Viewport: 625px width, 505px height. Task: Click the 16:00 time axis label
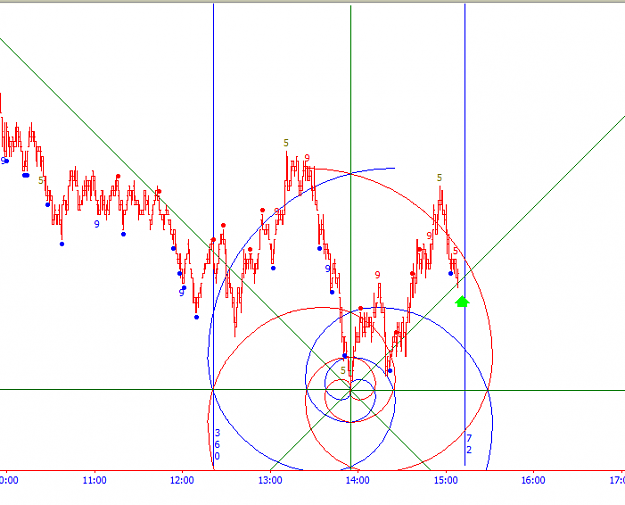tap(533, 480)
